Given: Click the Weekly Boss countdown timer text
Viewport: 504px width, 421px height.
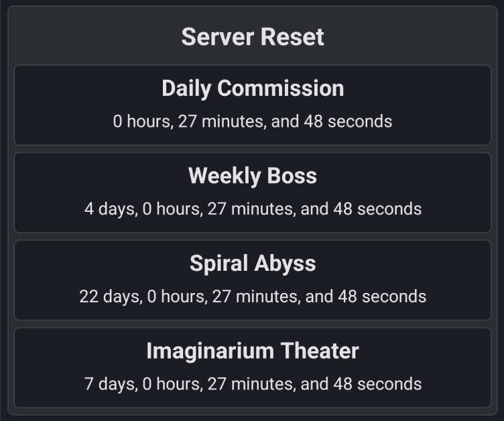Looking at the screenshot, I should tap(252, 208).
